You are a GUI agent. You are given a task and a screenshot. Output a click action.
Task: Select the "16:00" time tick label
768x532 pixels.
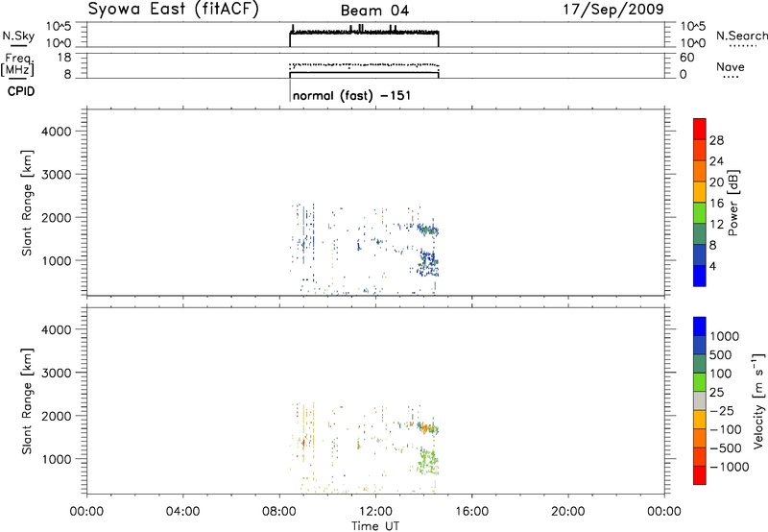[471, 512]
